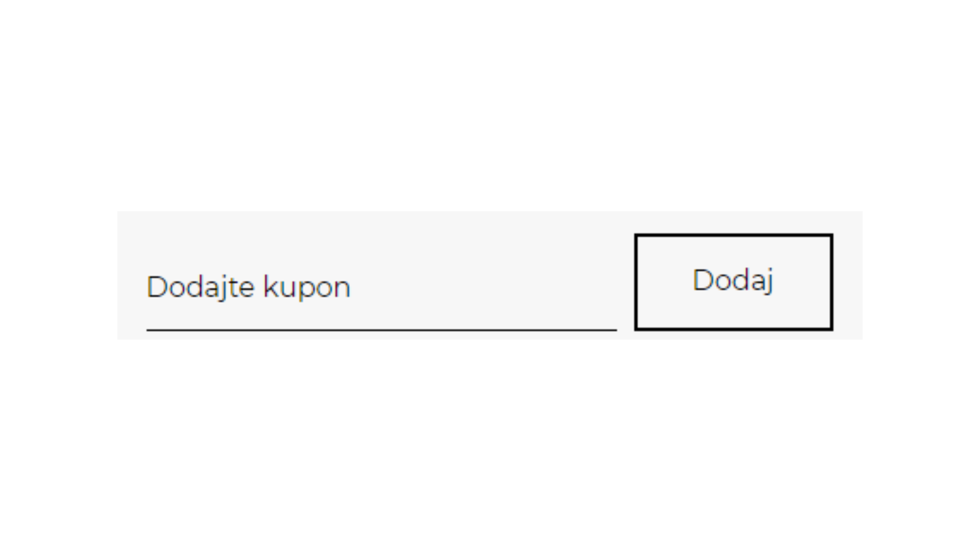Click the Dodaj button
980x551 pixels.
[x=734, y=282]
